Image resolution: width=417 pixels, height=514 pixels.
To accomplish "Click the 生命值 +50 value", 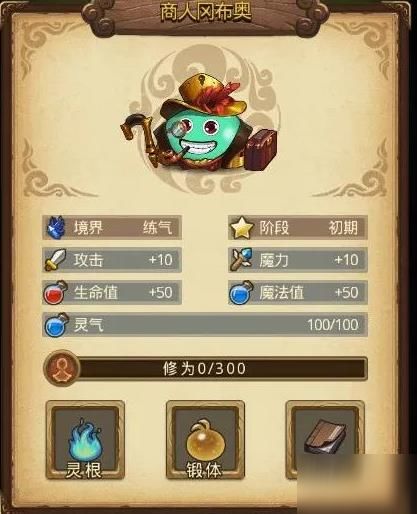I will 160,293.
